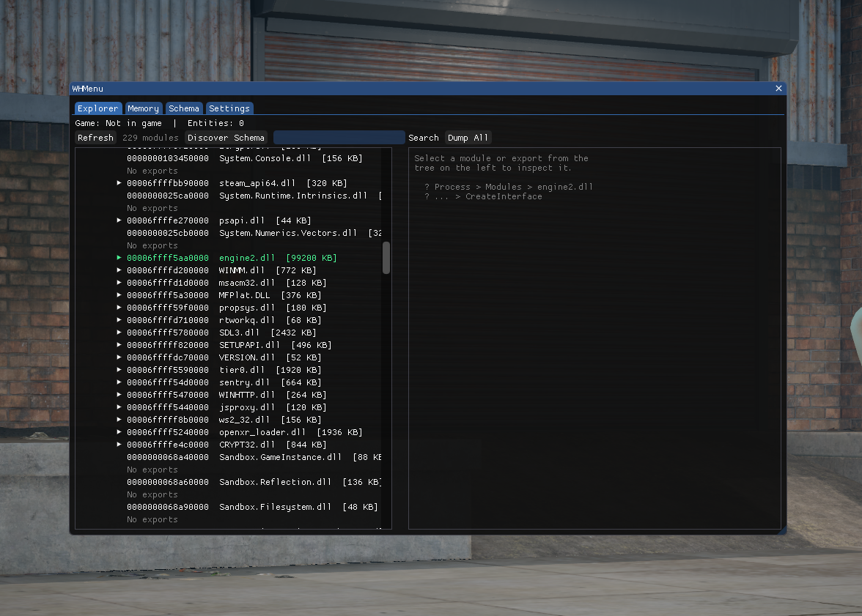Image resolution: width=862 pixels, height=616 pixels.
Task: Expand the openxr_loader.dll module arrow
Action: point(119,432)
